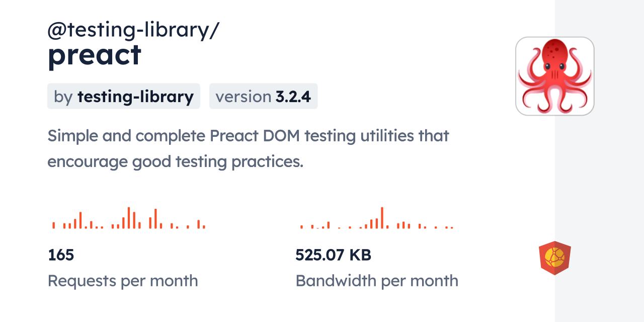Click the '@testing-library/' scope text
The height and width of the screenshot is (322, 644).
coord(133,30)
